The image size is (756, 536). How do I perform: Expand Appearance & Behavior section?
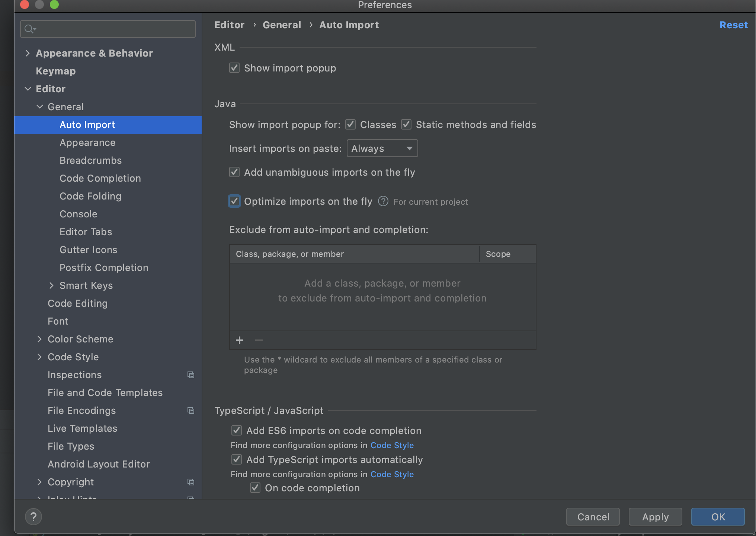click(x=28, y=53)
